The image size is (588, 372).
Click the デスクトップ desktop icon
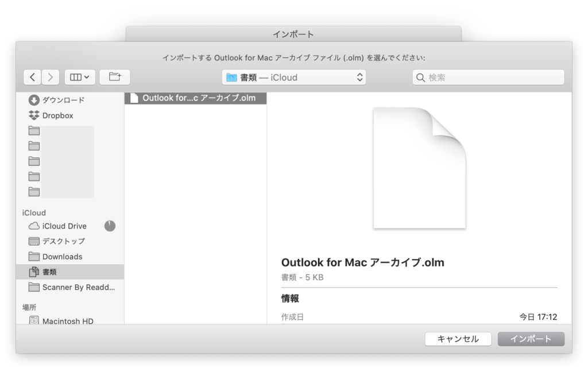pyautogui.click(x=34, y=241)
